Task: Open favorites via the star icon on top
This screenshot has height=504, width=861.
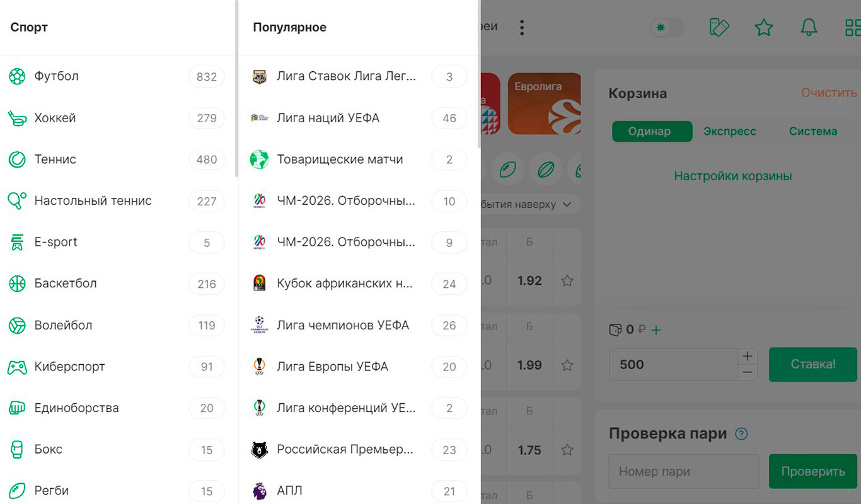Action: [x=764, y=27]
